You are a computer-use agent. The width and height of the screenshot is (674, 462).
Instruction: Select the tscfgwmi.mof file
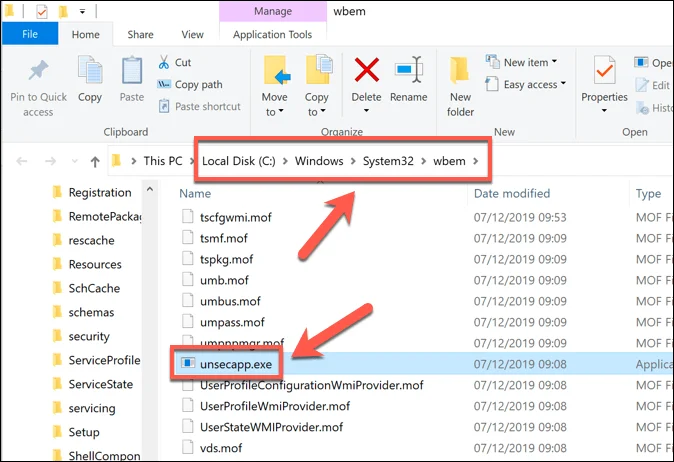tap(227, 217)
